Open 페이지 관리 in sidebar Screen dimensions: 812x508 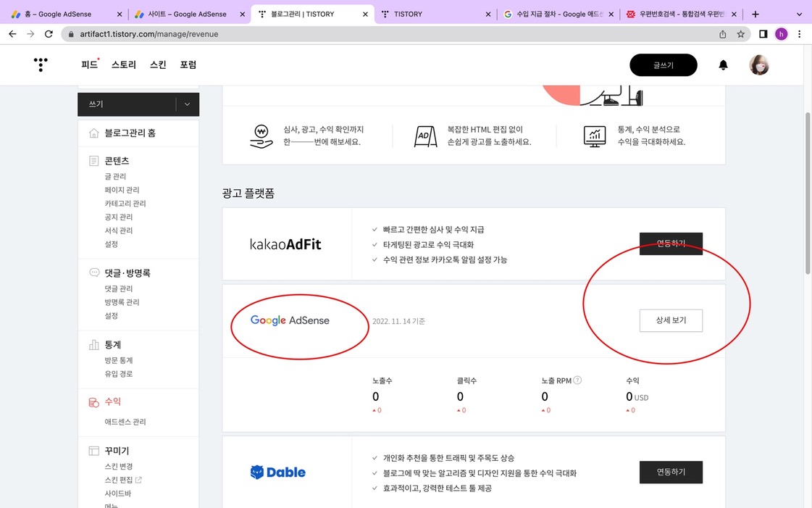[x=122, y=190]
